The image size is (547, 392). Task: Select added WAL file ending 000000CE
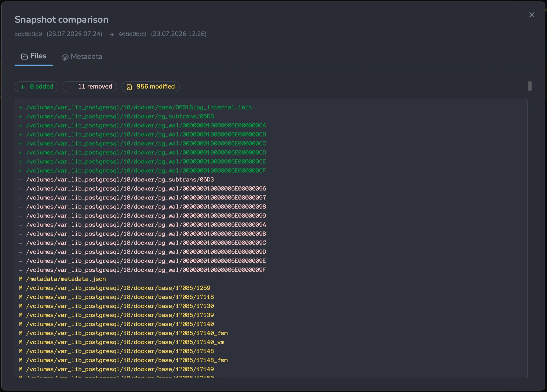(x=143, y=162)
